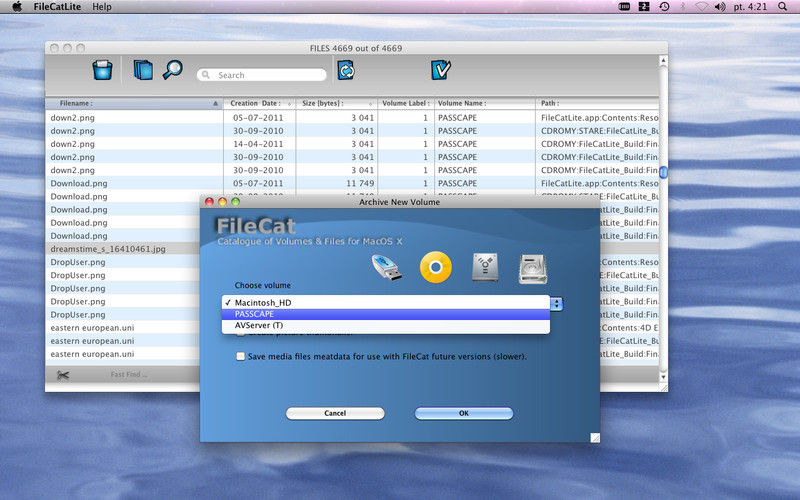Open the FileCatLite application menu

[57, 7]
